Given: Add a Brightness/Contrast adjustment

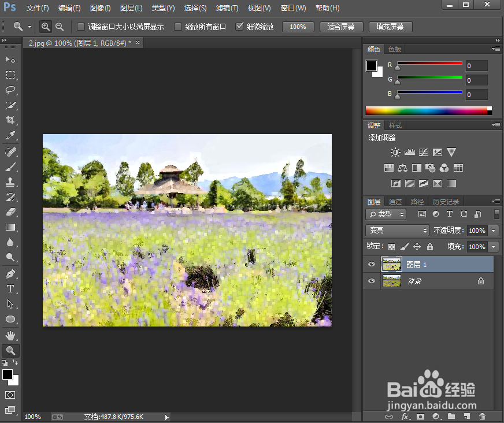Looking at the screenshot, I should tap(395, 152).
